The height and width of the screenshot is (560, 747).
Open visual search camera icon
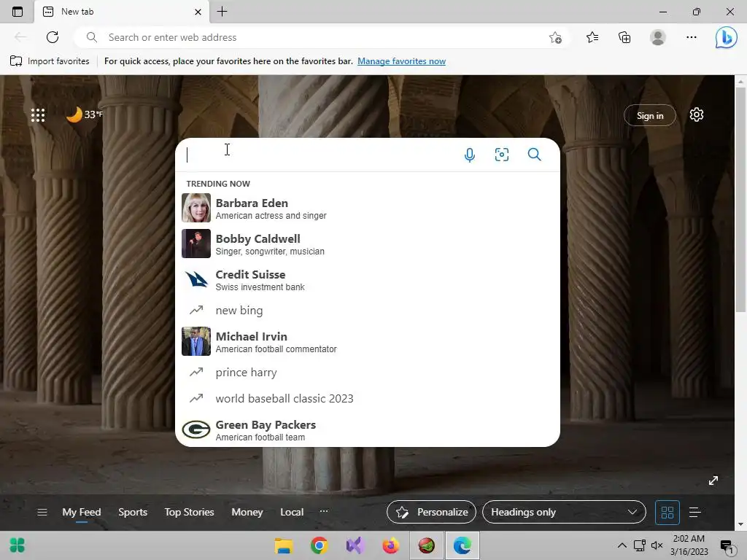click(502, 155)
